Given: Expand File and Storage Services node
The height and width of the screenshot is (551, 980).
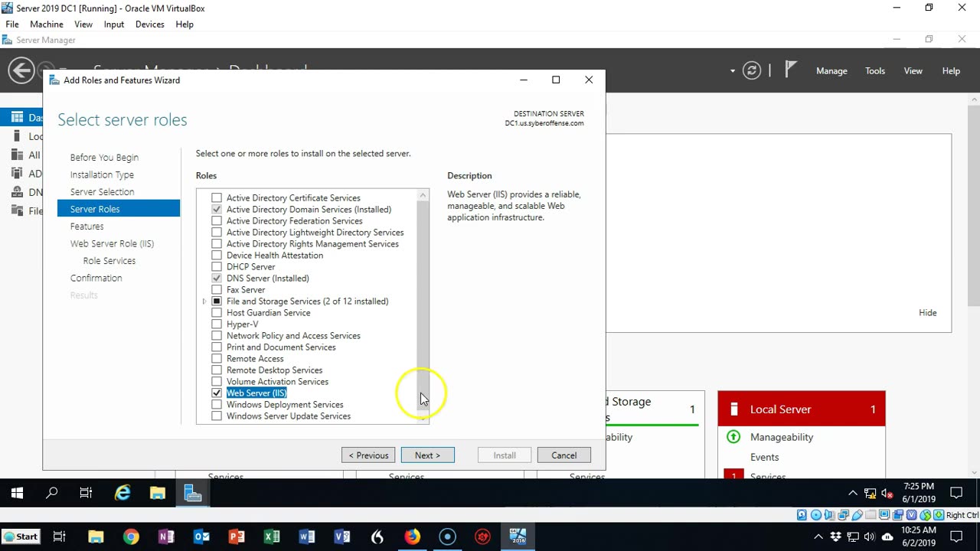Looking at the screenshot, I should 204,302.
